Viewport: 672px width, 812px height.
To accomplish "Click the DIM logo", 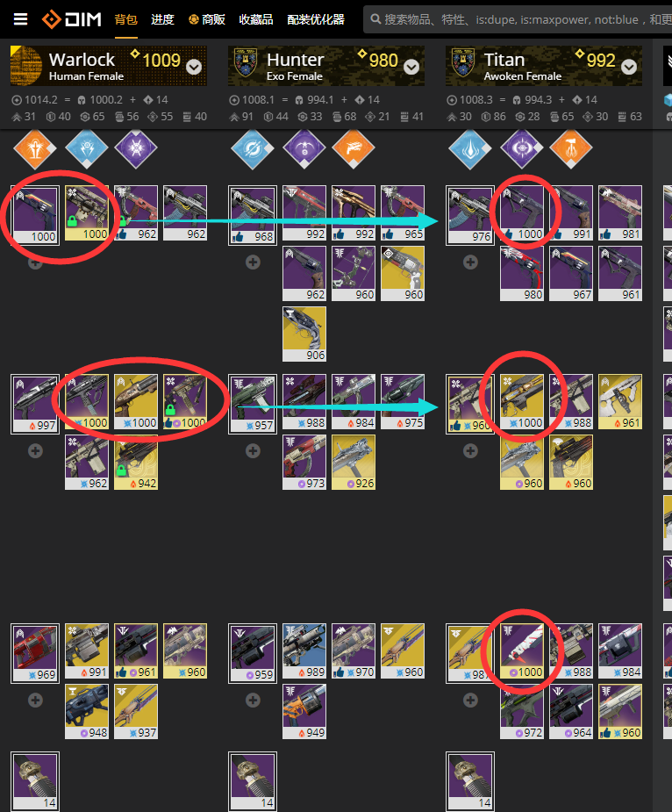I will (71, 19).
